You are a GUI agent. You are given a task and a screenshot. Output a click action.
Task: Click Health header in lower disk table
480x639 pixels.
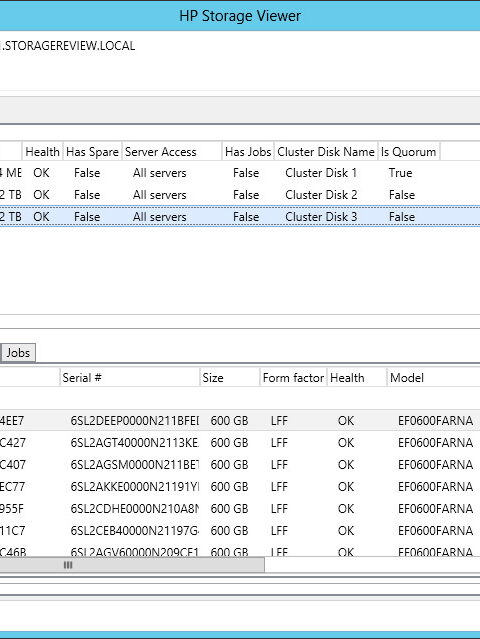click(x=357, y=378)
